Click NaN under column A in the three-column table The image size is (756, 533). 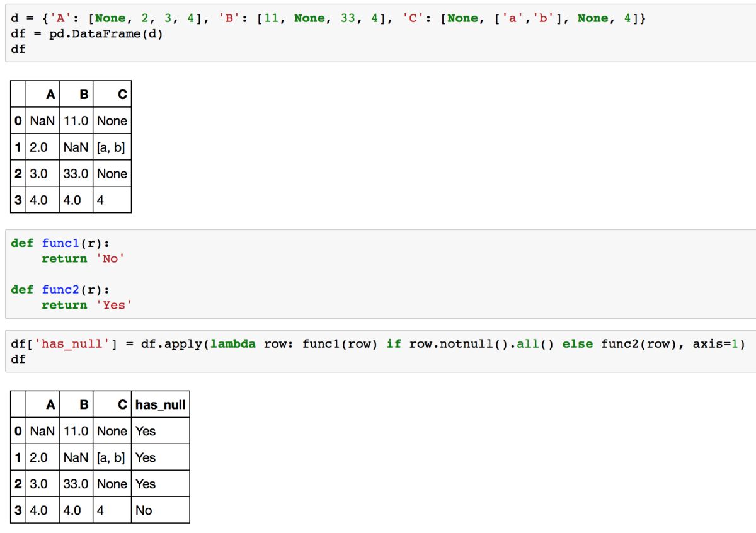[42, 121]
